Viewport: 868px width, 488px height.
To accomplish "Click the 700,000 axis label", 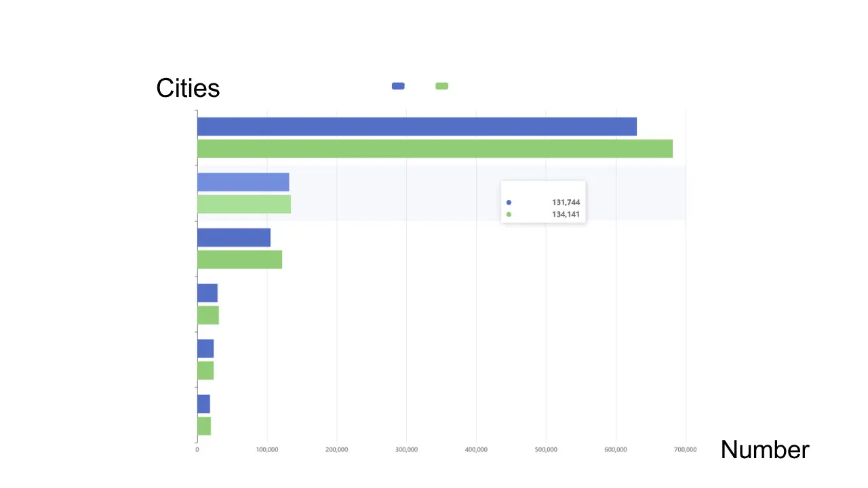I will point(686,449).
